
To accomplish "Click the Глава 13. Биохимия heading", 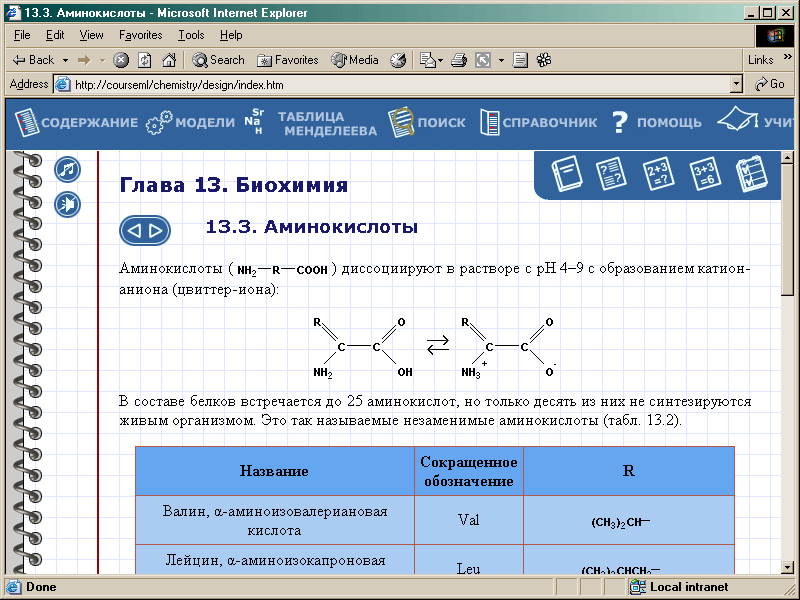I will click(234, 185).
